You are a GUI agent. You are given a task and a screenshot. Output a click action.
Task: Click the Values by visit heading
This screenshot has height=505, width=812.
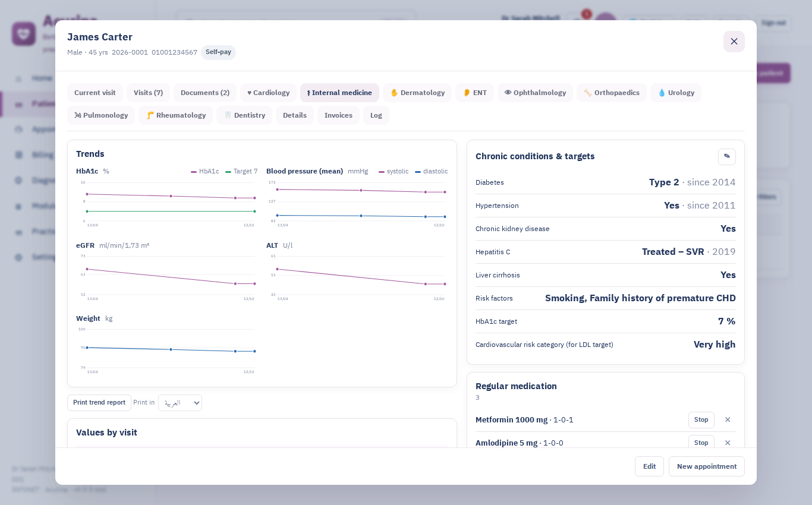tap(106, 433)
